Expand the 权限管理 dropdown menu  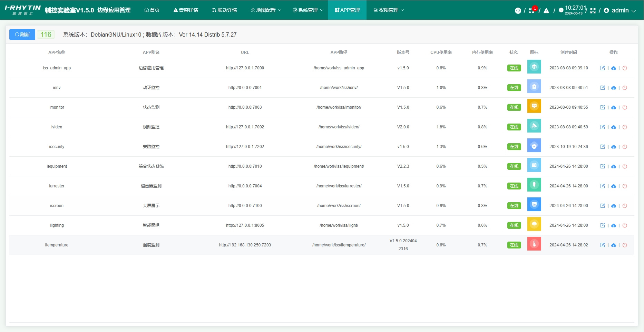(x=389, y=10)
